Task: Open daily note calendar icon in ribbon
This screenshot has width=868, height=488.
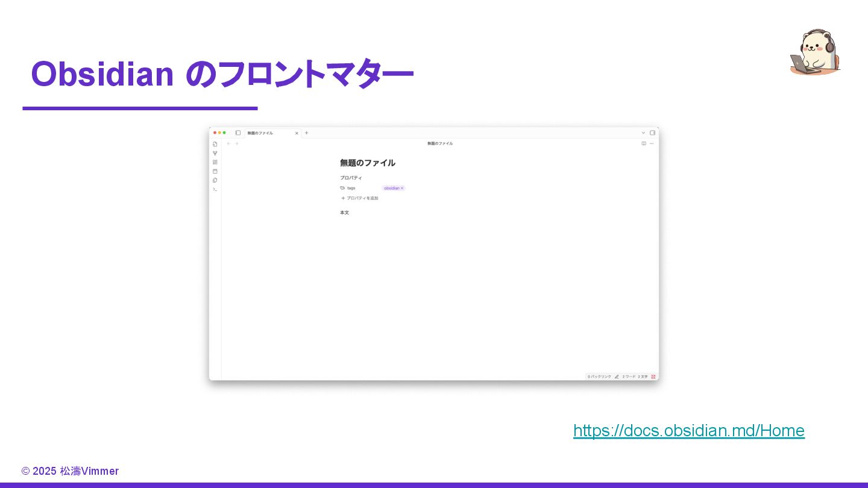Action: pyautogui.click(x=215, y=171)
